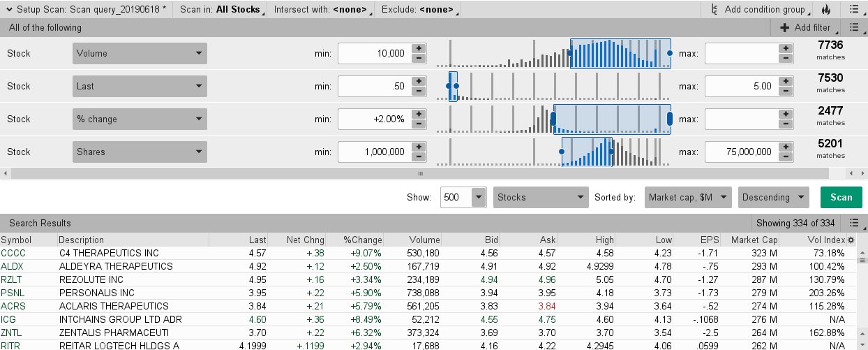This screenshot has height=350, width=868.
Task: Open Sorted by Market cap dropdown
Action: [688, 197]
